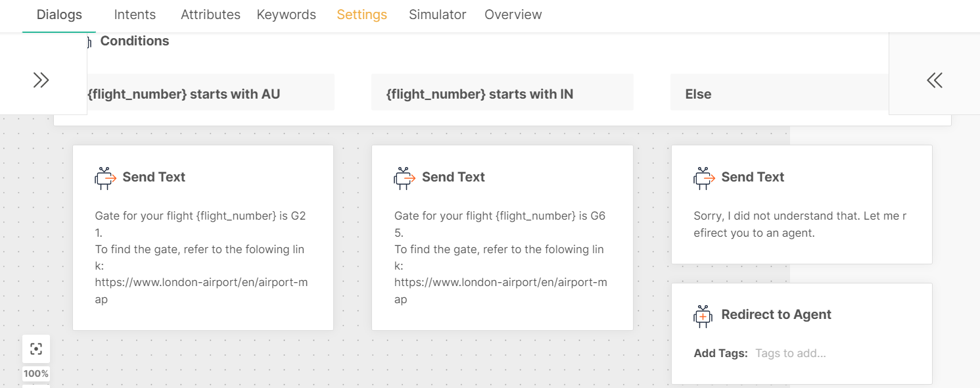Open the Settings tab
The width and height of the screenshot is (980, 388).
362,14
